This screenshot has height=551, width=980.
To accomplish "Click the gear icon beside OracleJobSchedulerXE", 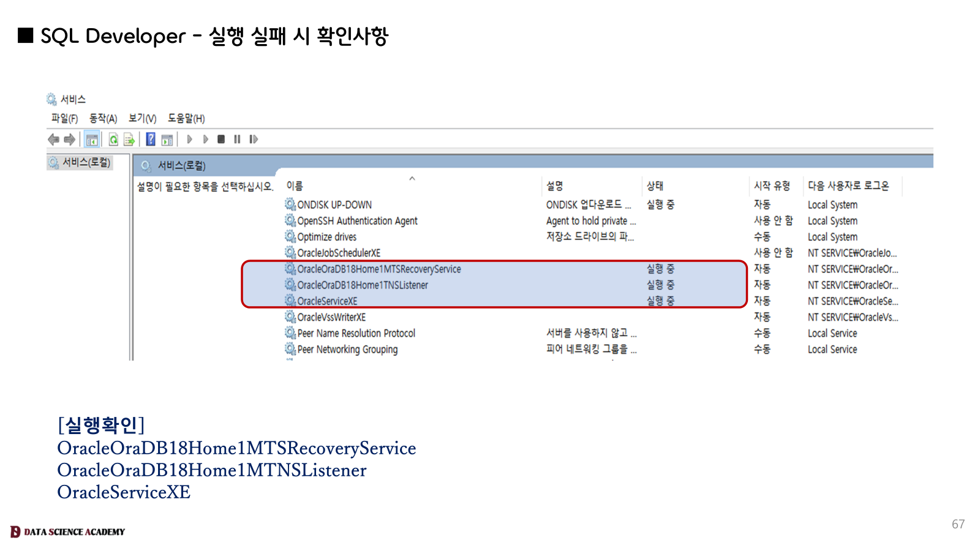I will 290,252.
